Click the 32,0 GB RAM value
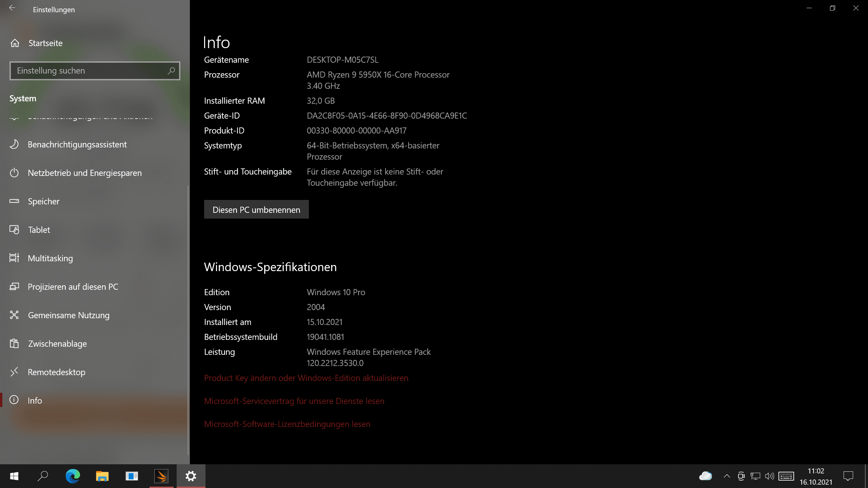Viewport: 868px width, 488px height. [x=321, y=101]
